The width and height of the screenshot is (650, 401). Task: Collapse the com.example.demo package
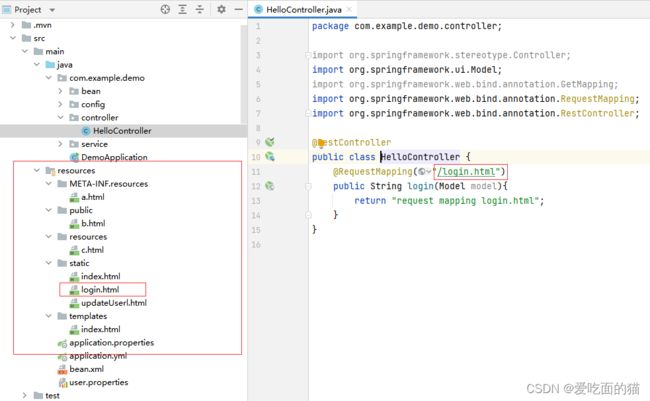coord(49,78)
